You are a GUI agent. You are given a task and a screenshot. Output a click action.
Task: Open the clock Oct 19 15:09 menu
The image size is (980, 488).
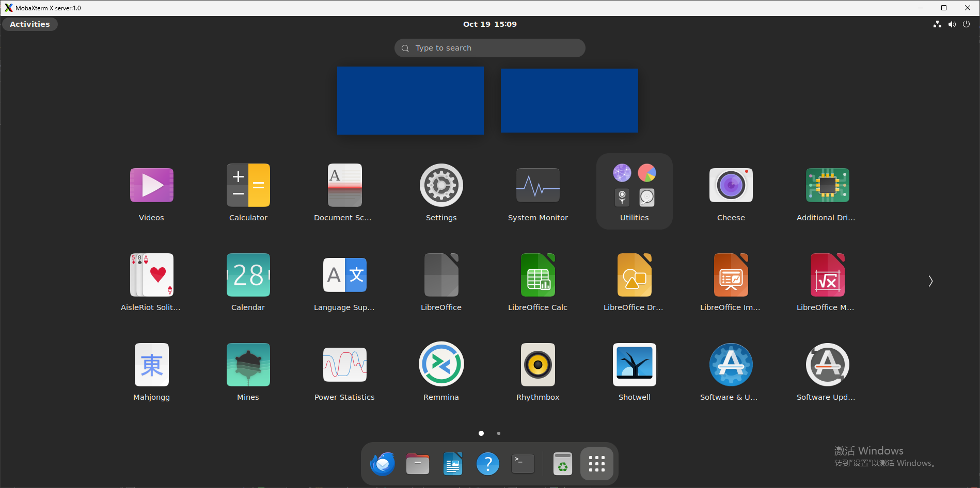pos(490,24)
